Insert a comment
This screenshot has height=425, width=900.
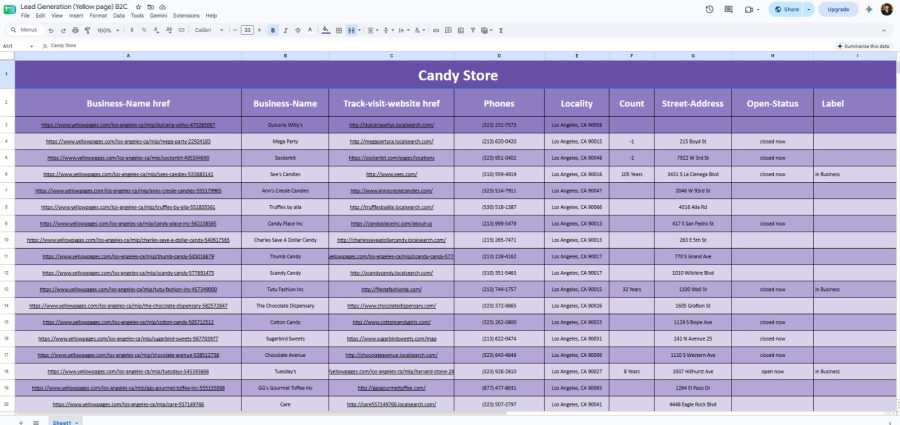click(448, 30)
